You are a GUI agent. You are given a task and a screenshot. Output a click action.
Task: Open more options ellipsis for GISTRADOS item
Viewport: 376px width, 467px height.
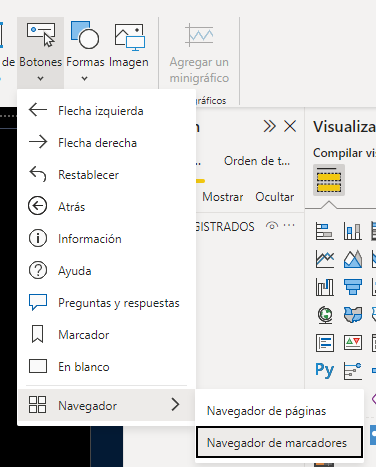coord(289,226)
